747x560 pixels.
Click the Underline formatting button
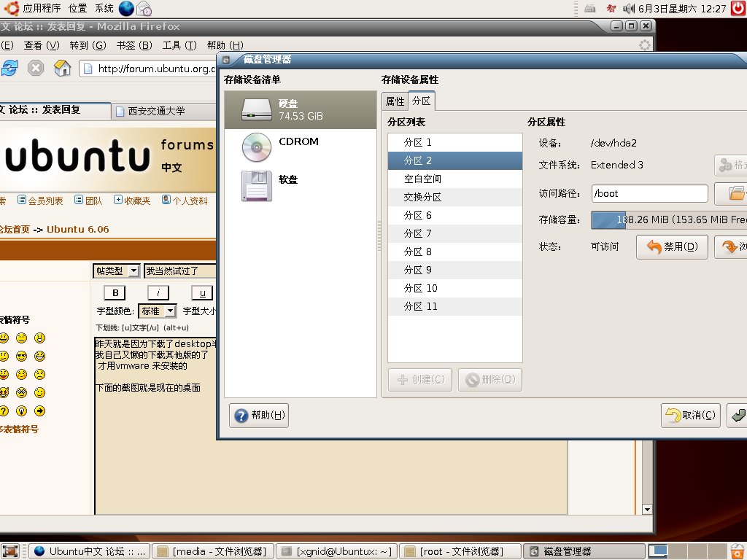[x=202, y=293]
